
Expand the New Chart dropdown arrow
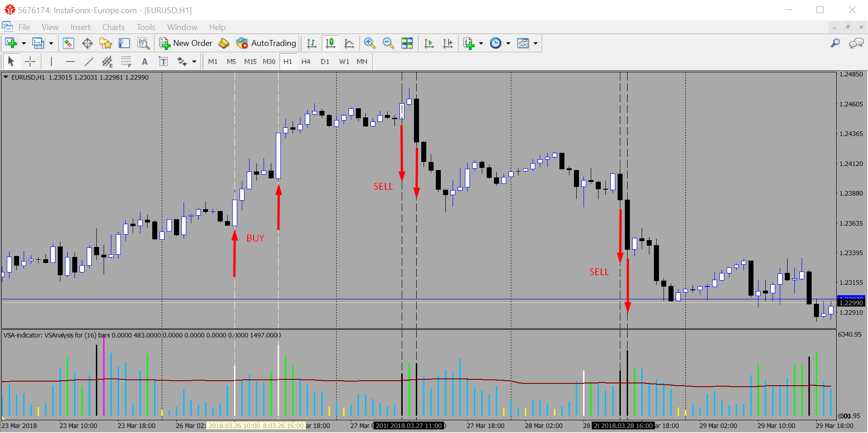point(24,44)
